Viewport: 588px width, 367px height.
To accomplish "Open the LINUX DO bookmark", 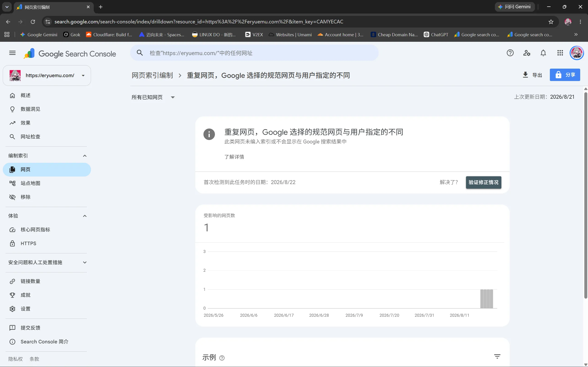I will (214, 35).
